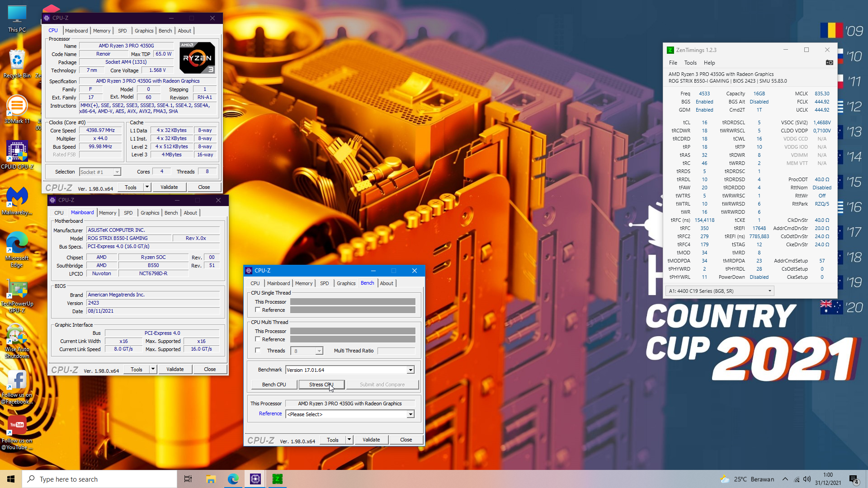The image size is (868, 488).
Task: Click the Multi Thread Ratio field
Action: tap(396, 351)
